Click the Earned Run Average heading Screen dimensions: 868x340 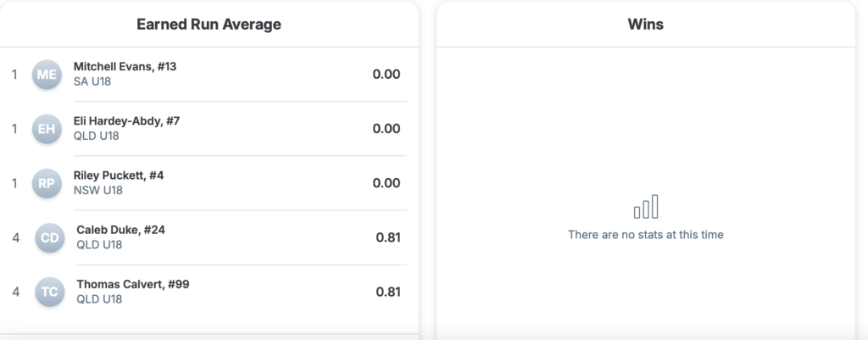pyautogui.click(x=209, y=25)
